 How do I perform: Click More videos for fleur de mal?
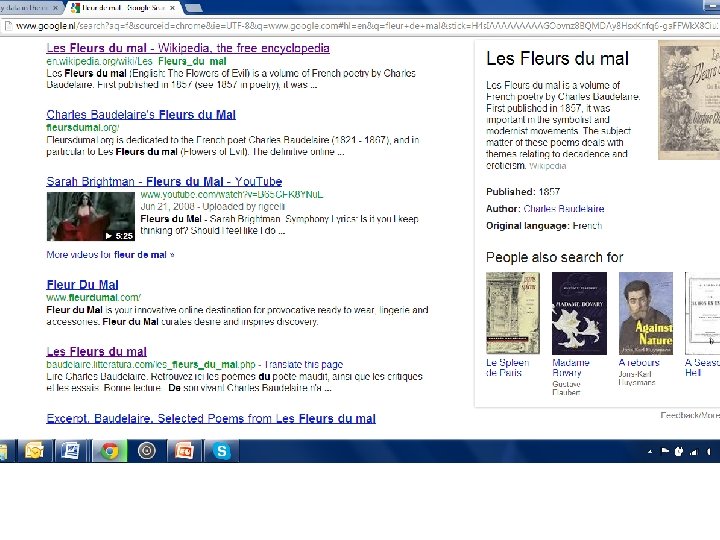pos(110,254)
